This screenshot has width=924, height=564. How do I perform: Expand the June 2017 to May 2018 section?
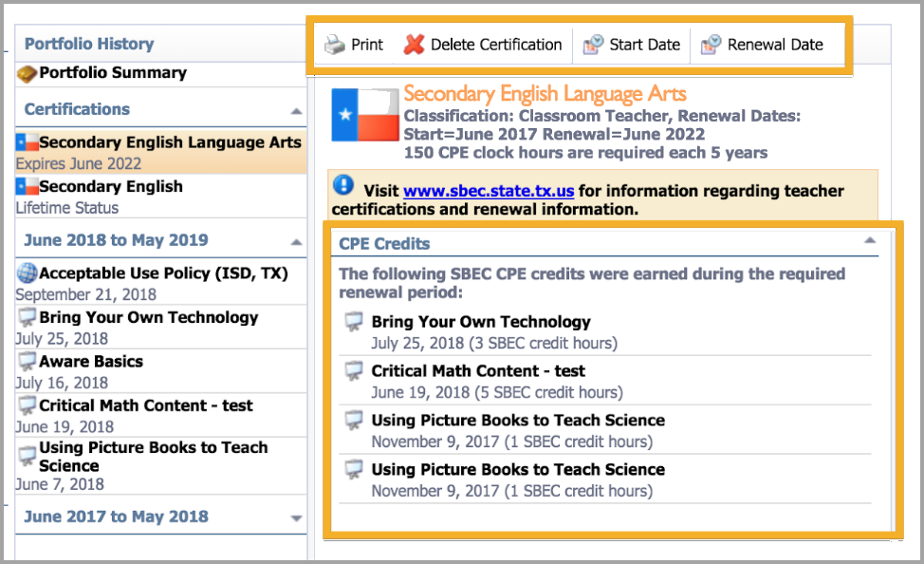pos(296,518)
